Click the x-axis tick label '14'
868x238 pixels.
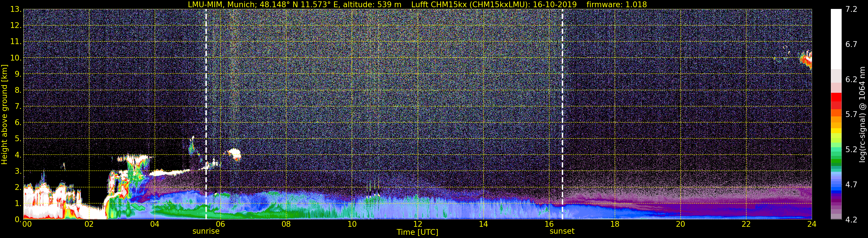pos(483,224)
